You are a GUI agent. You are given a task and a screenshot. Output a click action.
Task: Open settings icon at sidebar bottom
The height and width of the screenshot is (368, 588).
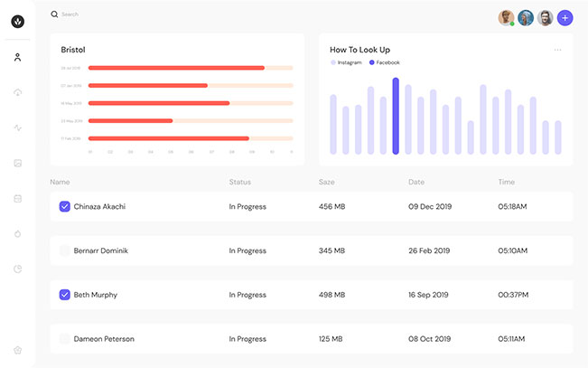(17, 350)
